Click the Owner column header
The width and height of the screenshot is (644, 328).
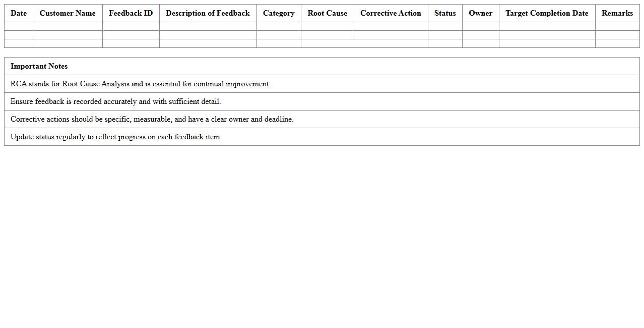click(x=480, y=13)
